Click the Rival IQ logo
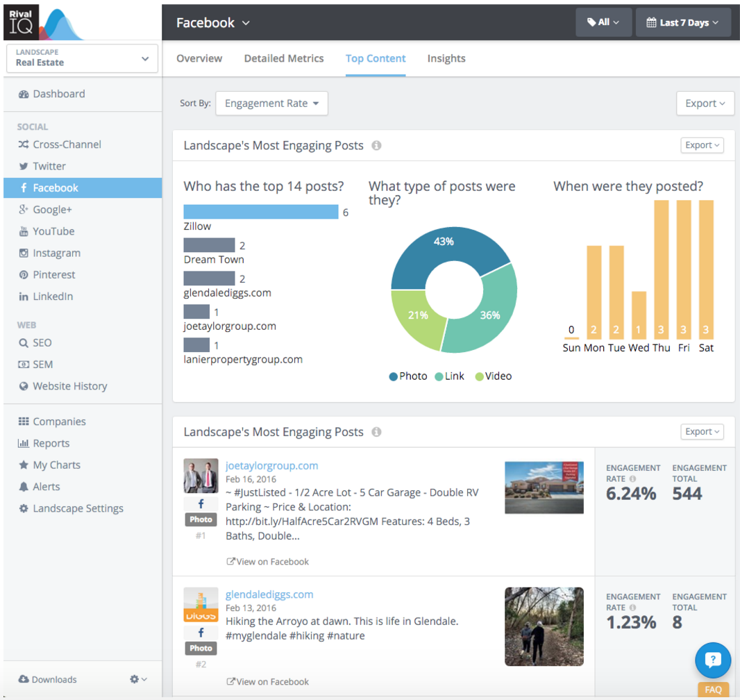 point(43,22)
